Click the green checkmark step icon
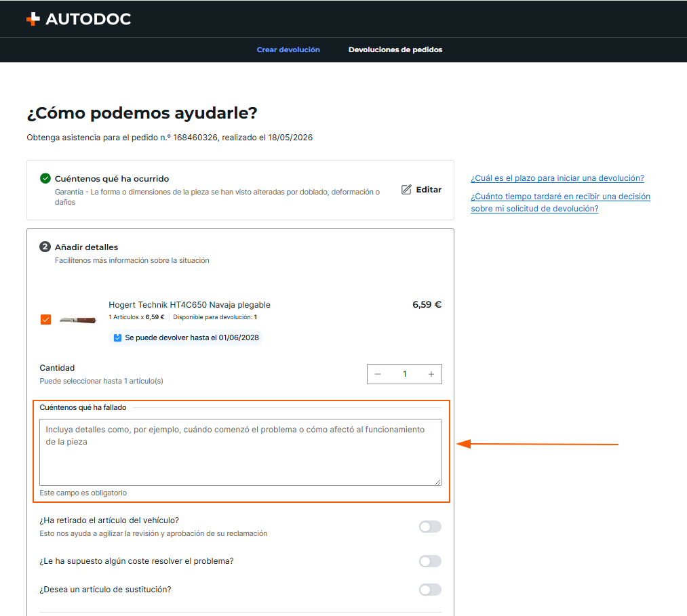 45,178
